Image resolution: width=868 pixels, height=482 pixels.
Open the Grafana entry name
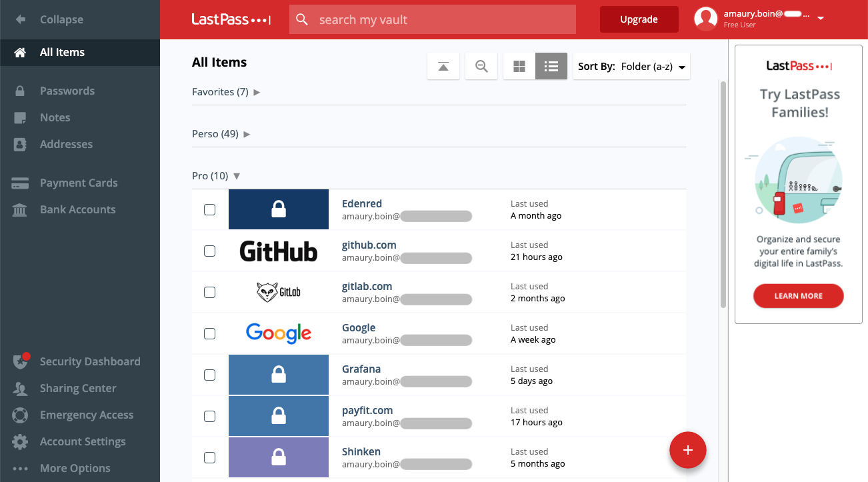(x=361, y=369)
